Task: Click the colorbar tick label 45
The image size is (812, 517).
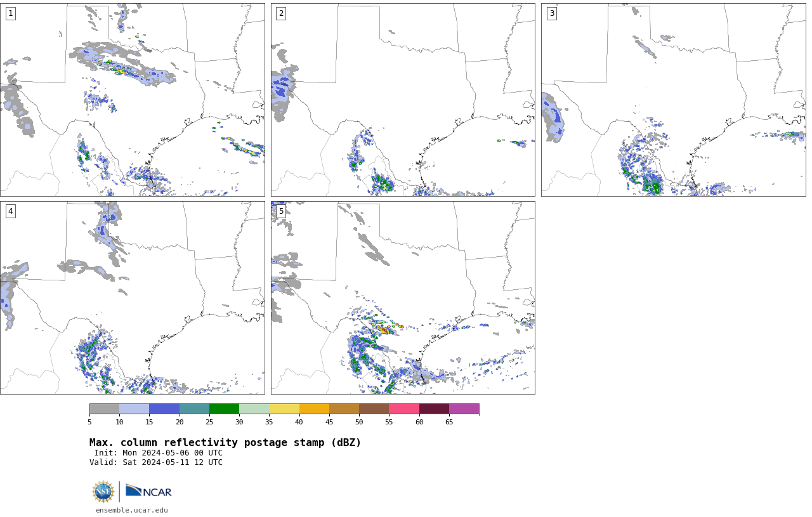Action: tap(329, 422)
